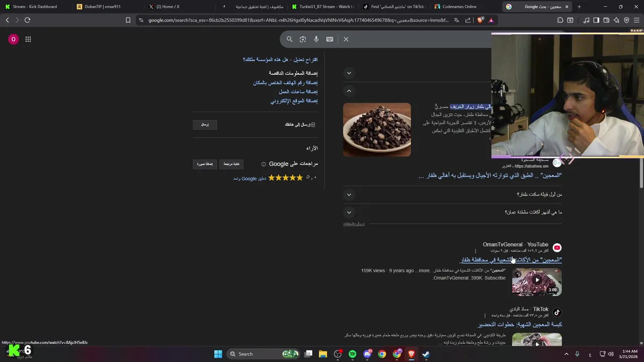
Task: Play the 3:09 YouTube video thumbnail
Action: 537,282
